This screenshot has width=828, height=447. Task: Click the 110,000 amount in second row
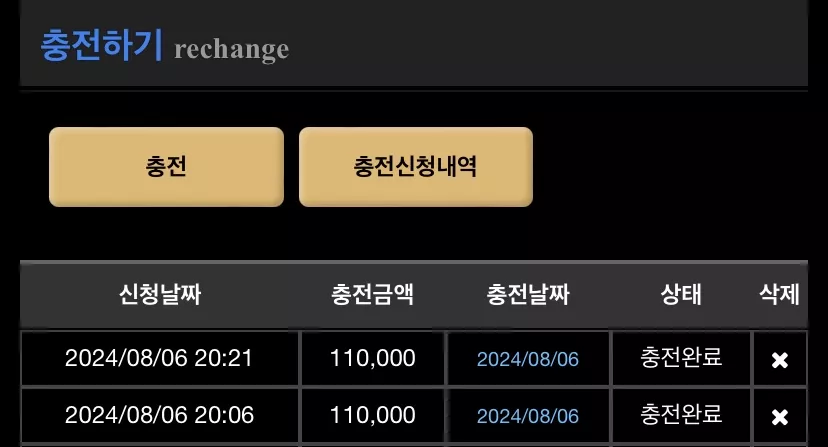point(373,415)
